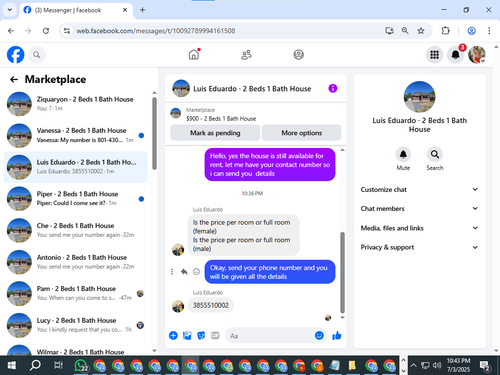Image resolution: width=500 pixels, height=375 pixels.
Task: Open the Lucy conversation
Action: tap(75, 325)
